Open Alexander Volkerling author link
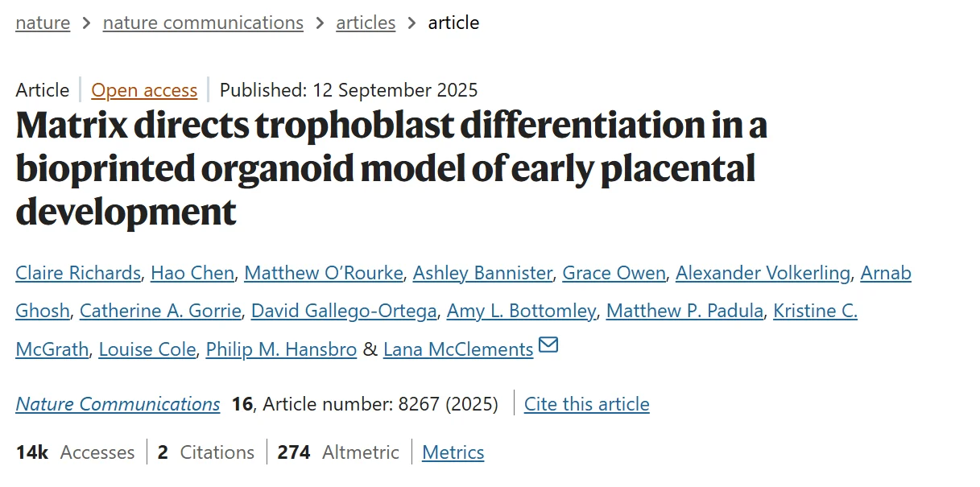Screen dimensions: 980x487 pyautogui.click(x=763, y=273)
